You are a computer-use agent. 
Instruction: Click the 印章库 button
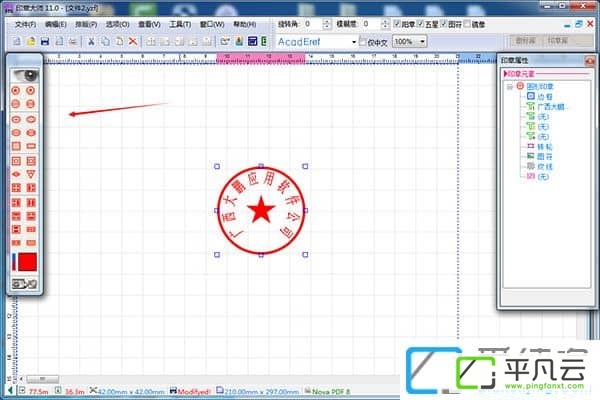pyautogui.click(x=558, y=41)
